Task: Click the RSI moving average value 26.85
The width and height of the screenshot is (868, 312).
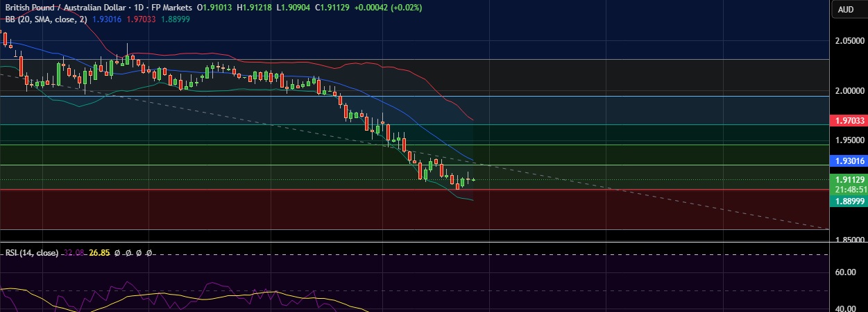Action: [x=99, y=253]
